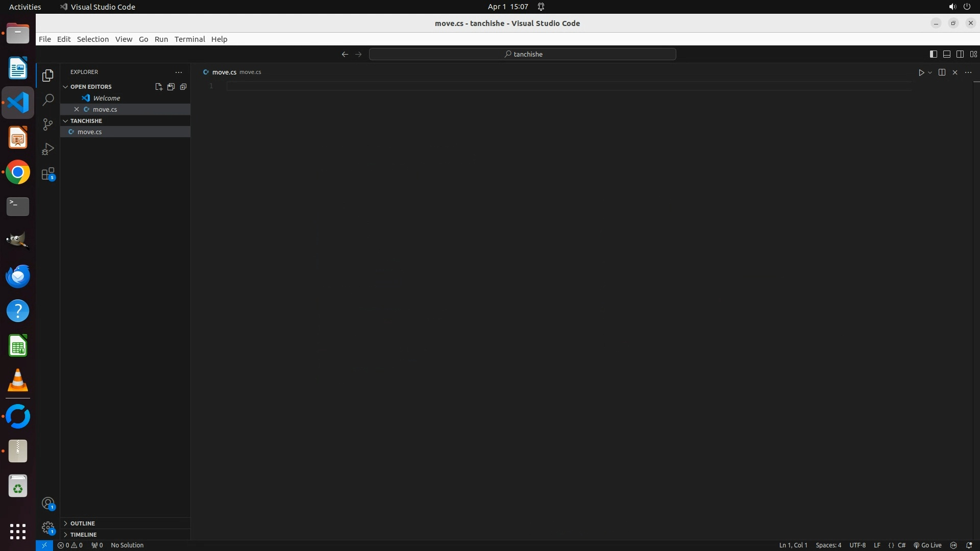Screen dimensions: 980x551
Task: Open the Terminal menu
Action: tap(189, 39)
